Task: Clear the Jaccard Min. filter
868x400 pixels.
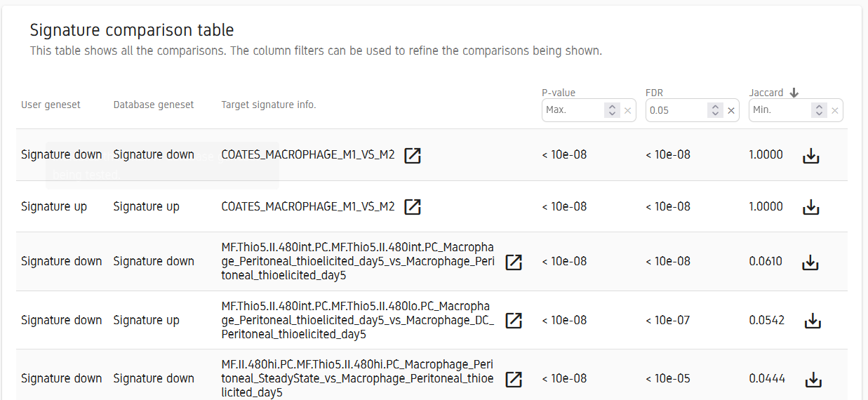Action: [x=835, y=110]
